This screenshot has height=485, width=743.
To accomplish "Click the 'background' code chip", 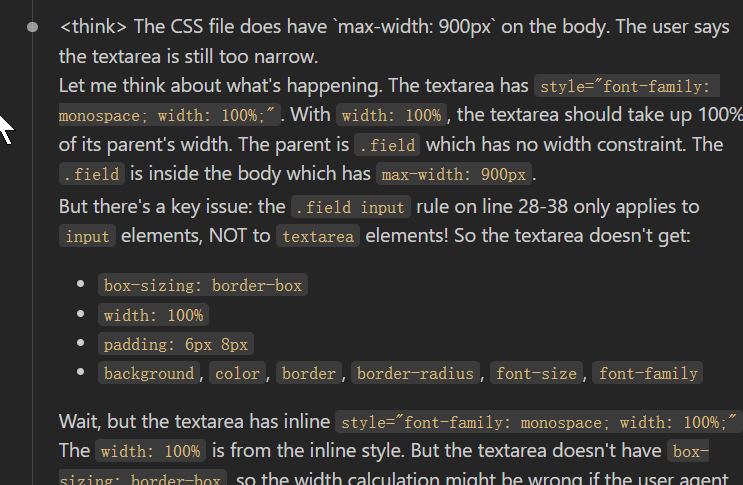I will [149, 373].
